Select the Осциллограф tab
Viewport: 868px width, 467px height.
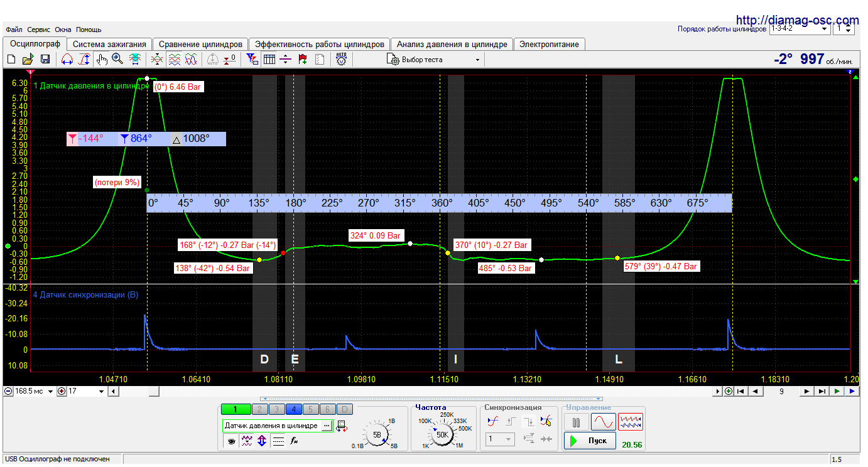35,43
